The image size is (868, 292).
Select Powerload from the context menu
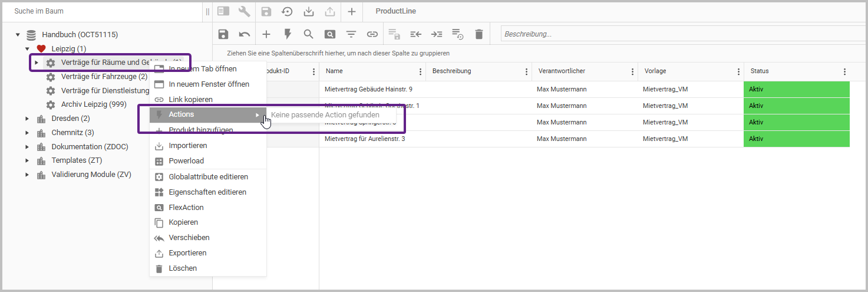point(186,161)
